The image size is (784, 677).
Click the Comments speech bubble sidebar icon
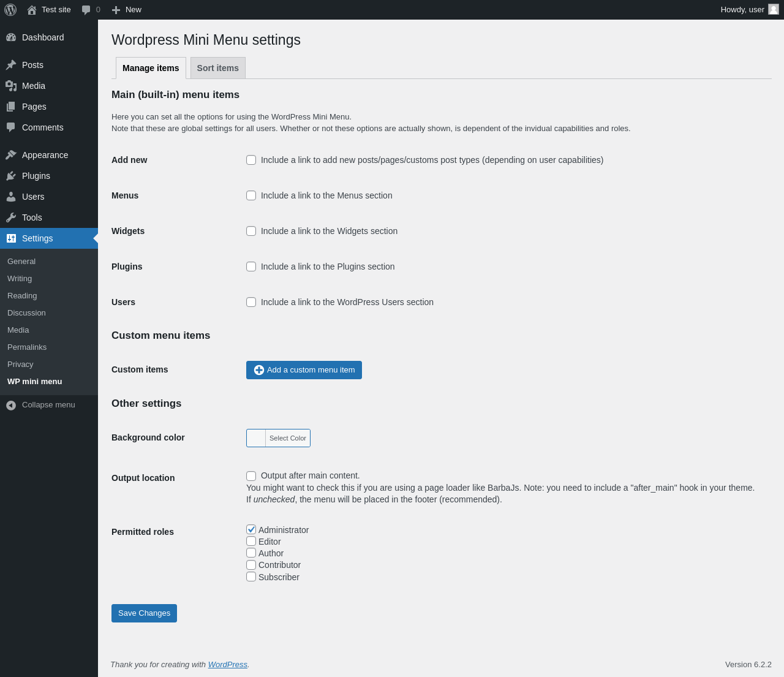point(11,127)
